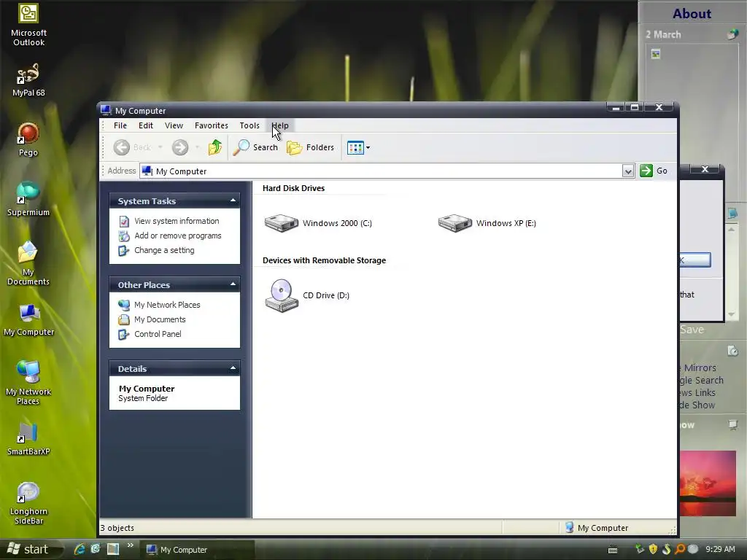Image resolution: width=747 pixels, height=560 pixels.
Task: Click the small picture icon under 2 March
Action: [656, 54]
